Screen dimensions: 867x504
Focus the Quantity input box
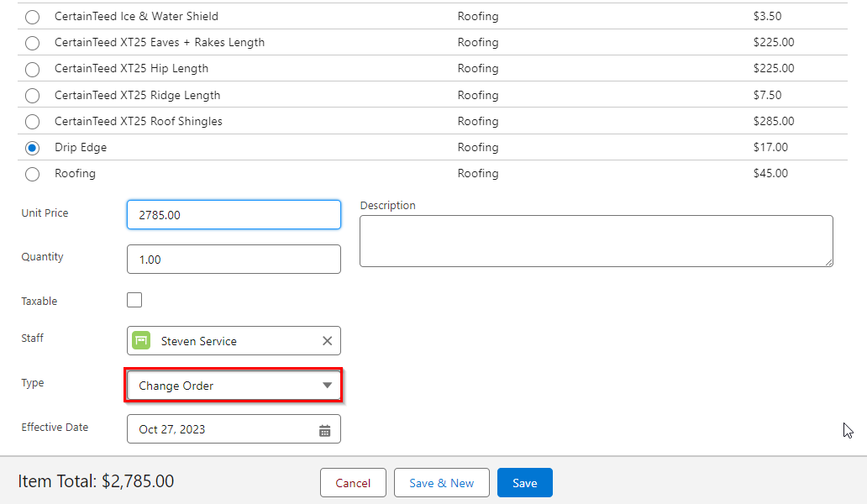coord(234,259)
